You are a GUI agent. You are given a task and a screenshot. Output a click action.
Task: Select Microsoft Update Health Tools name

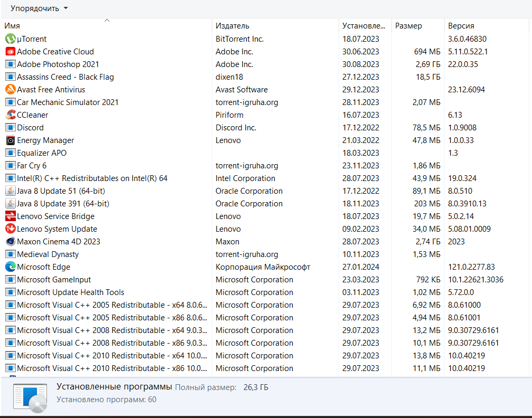click(x=71, y=292)
